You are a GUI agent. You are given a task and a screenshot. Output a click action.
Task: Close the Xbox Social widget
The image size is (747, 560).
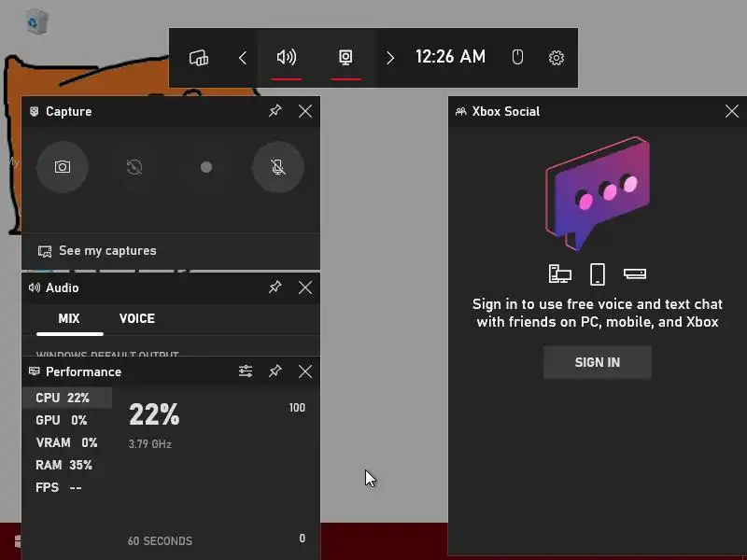coord(732,111)
